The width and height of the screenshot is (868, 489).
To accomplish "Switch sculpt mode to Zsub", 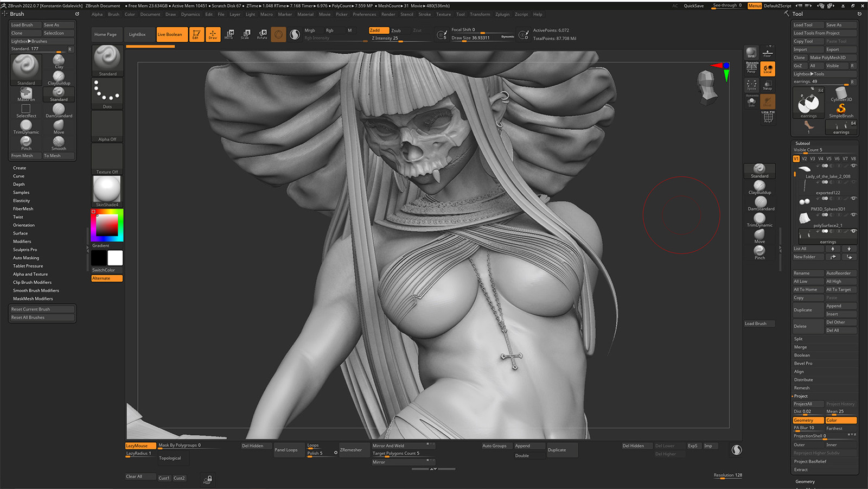I will pyautogui.click(x=396, y=30).
